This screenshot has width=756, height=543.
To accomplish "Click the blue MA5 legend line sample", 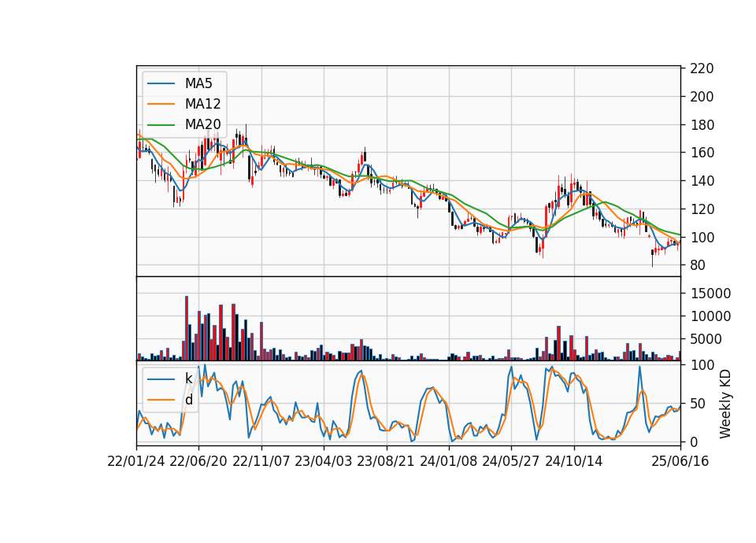I will click(x=161, y=83).
